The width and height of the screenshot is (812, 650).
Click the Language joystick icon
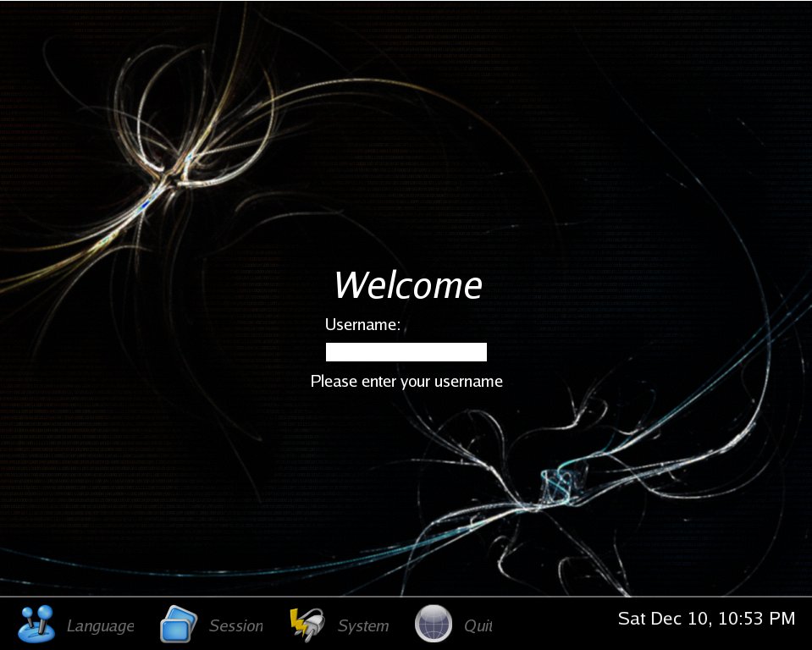pyautogui.click(x=36, y=625)
